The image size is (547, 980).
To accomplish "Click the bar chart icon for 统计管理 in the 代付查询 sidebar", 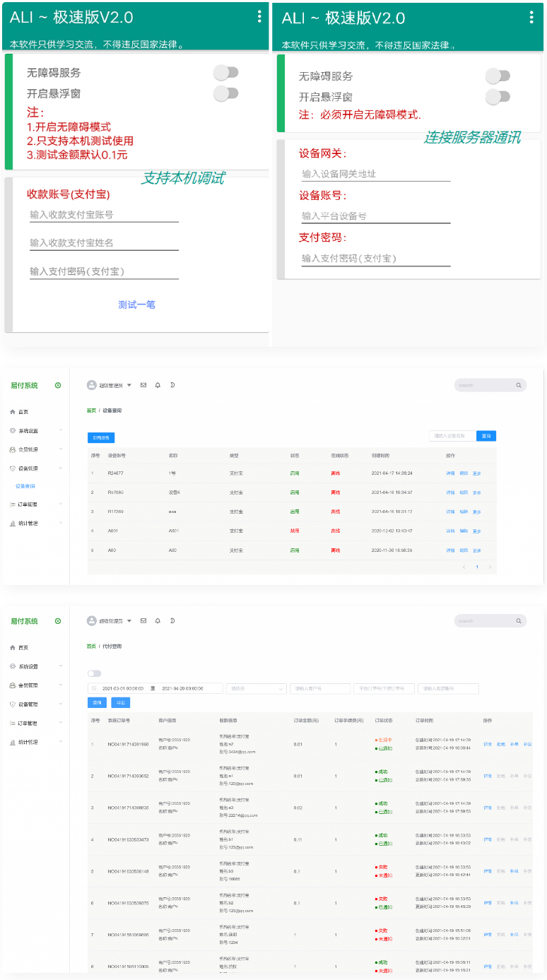I will coord(13,742).
